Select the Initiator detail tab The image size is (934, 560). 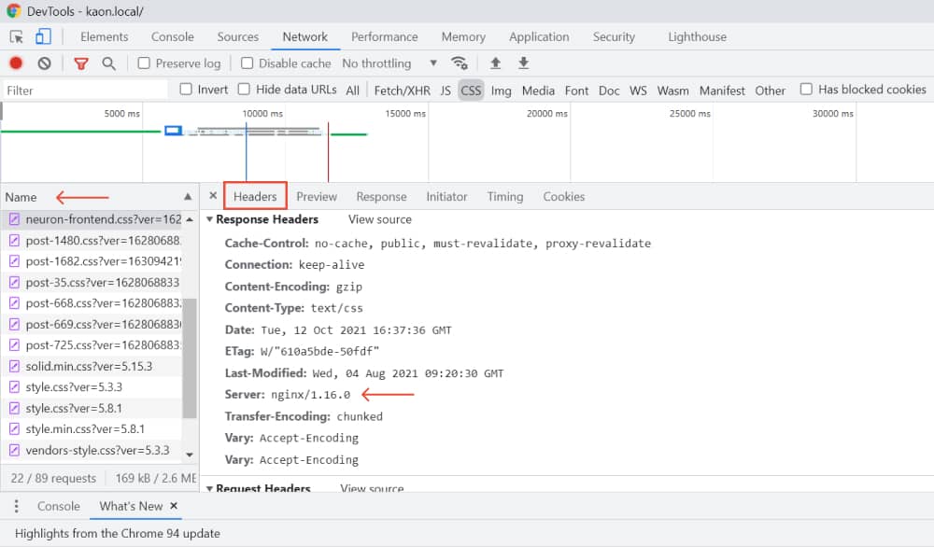click(446, 196)
